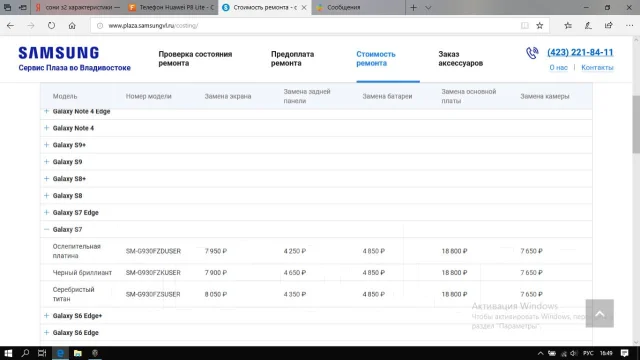640x360 pixels.
Task: Open the browser settings ellipsis menu
Action: (x=629, y=25)
